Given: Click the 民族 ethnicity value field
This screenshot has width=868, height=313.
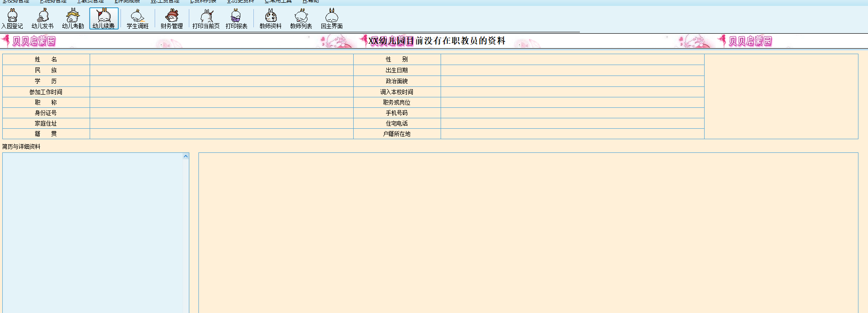Looking at the screenshot, I should (x=222, y=70).
